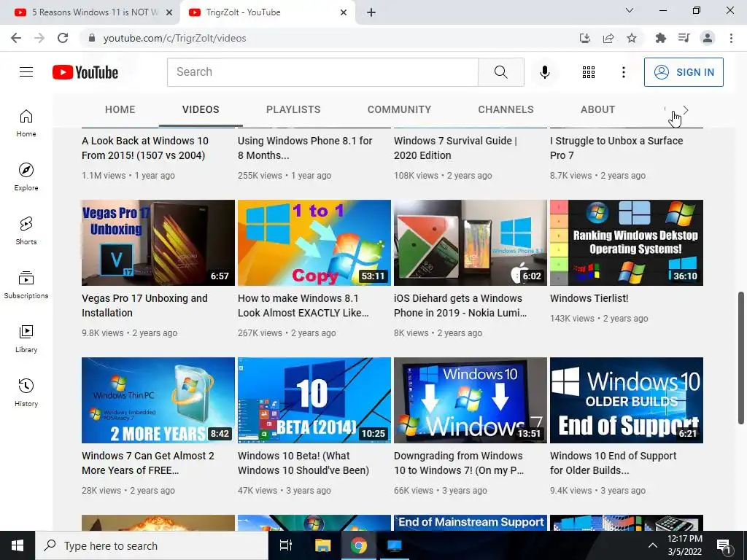The width and height of the screenshot is (747, 560).
Task: Click the search magnifier button
Action: [500, 72]
